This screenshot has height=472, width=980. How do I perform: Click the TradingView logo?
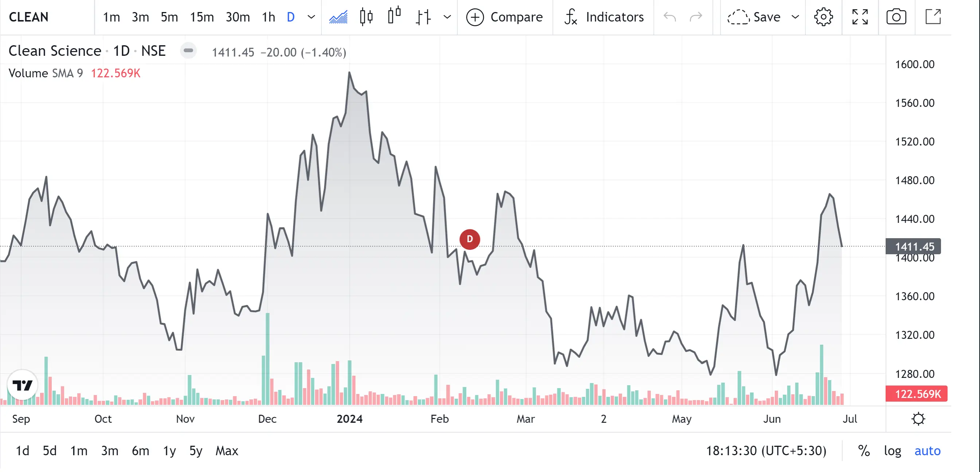(23, 385)
